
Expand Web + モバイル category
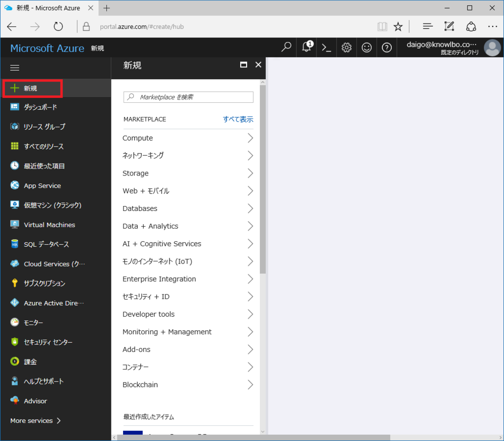click(x=188, y=191)
